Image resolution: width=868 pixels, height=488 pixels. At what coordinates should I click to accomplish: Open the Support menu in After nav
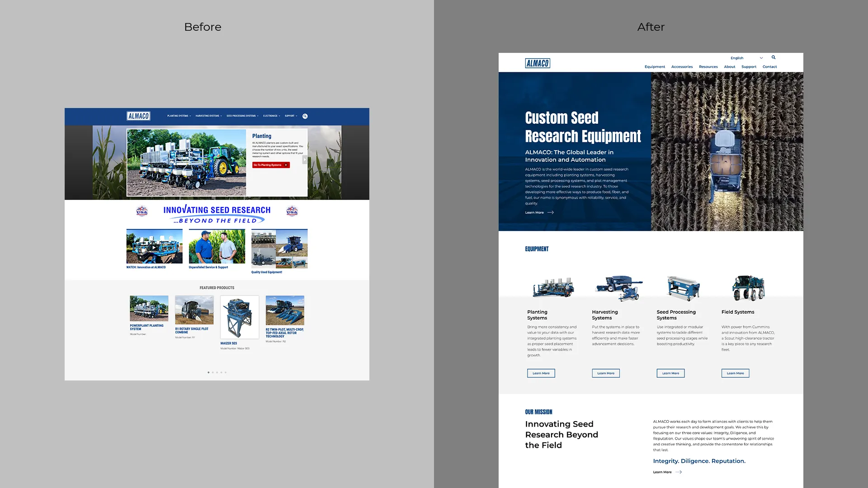tap(749, 67)
